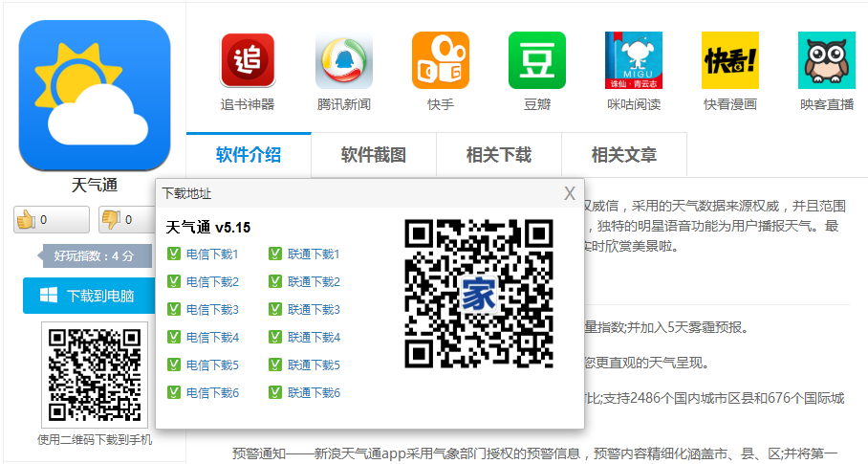The image size is (868, 464).
Task: Click the sidebar QR code for phone download
Action: pyautogui.click(x=95, y=375)
